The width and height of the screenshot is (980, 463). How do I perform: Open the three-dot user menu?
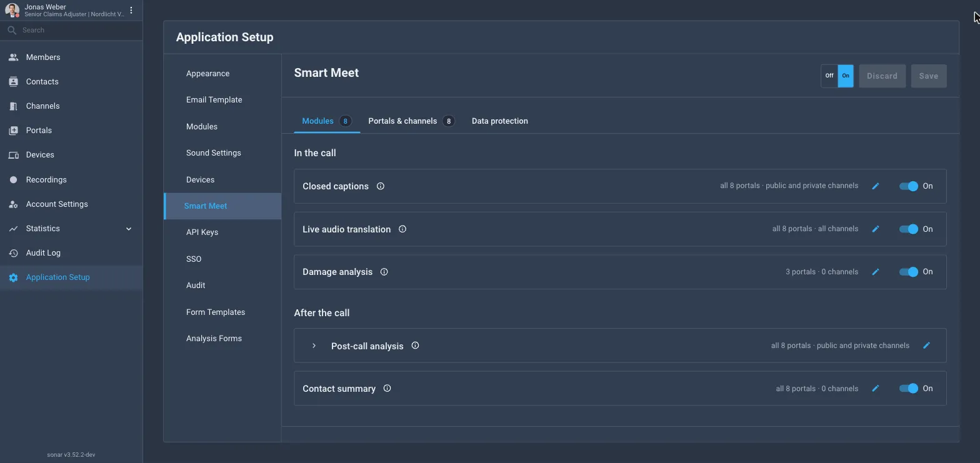click(131, 10)
